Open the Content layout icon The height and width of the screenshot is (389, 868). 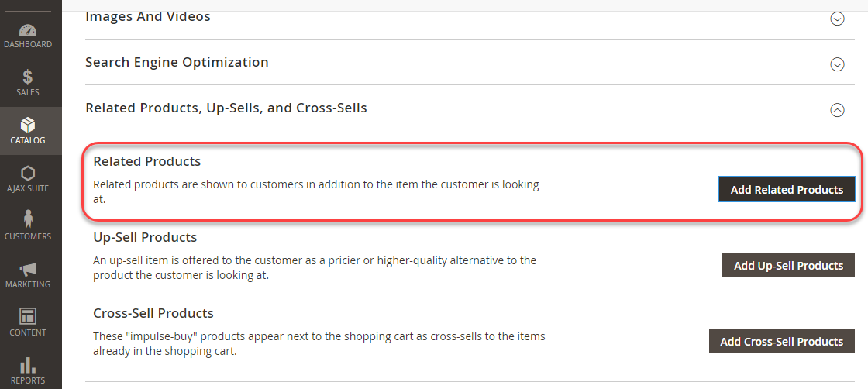(x=28, y=316)
